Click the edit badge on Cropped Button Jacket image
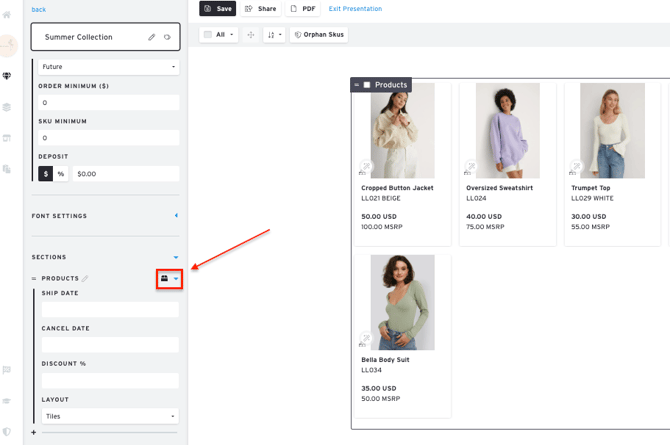This screenshot has width=670, height=445. (366, 167)
